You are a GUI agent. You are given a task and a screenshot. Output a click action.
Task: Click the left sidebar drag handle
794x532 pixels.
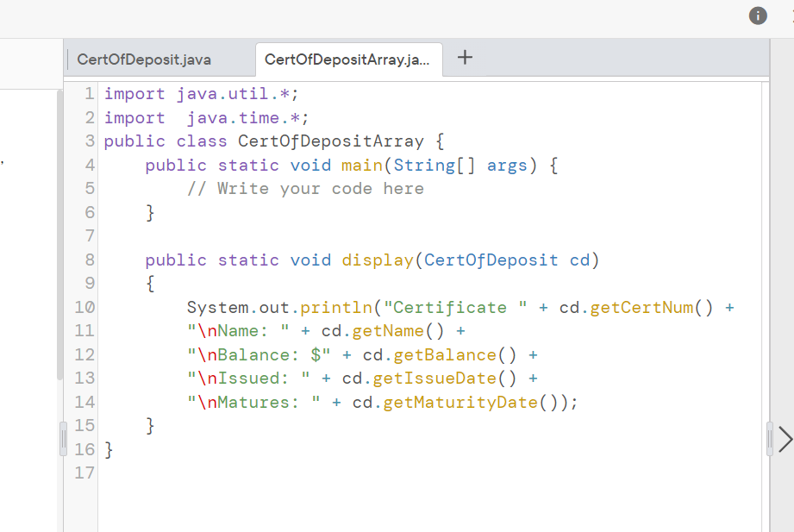tap(61, 438)
